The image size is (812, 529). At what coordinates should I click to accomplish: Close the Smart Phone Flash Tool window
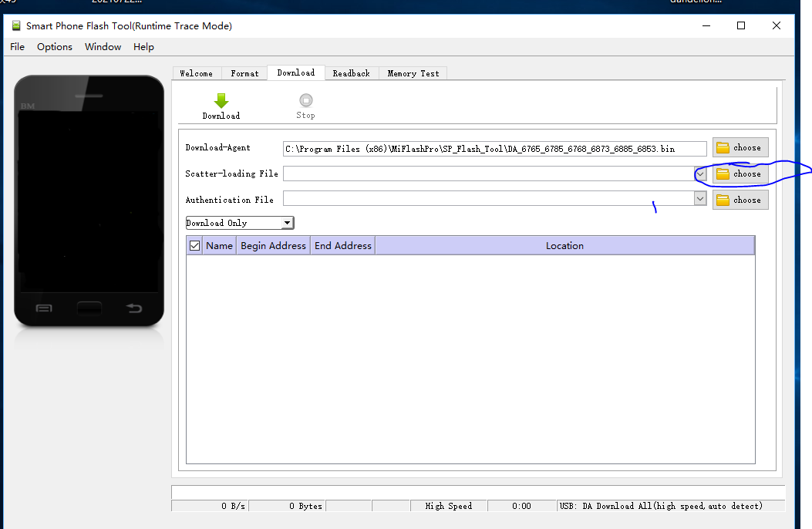[777, 25]
